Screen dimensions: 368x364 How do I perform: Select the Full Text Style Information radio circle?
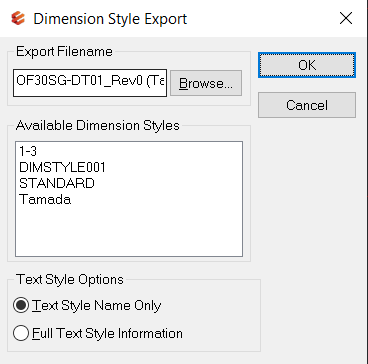tap(21, 333)
